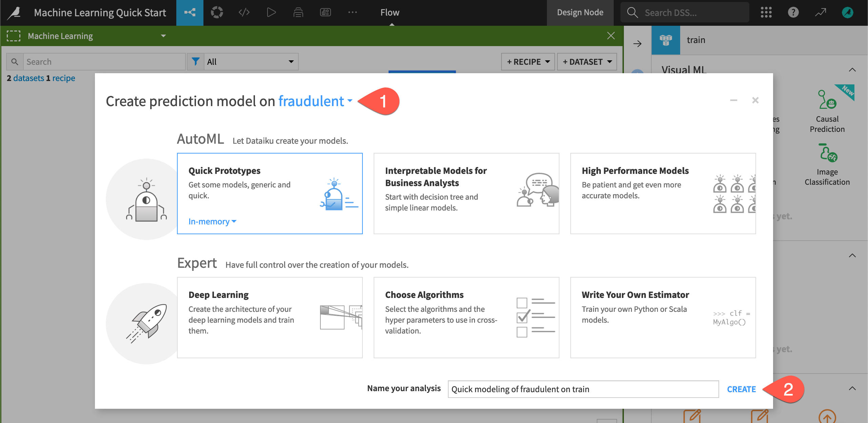Select the High Performance Models card
This screenshot has height=423, width=868.
click(663, 194)
